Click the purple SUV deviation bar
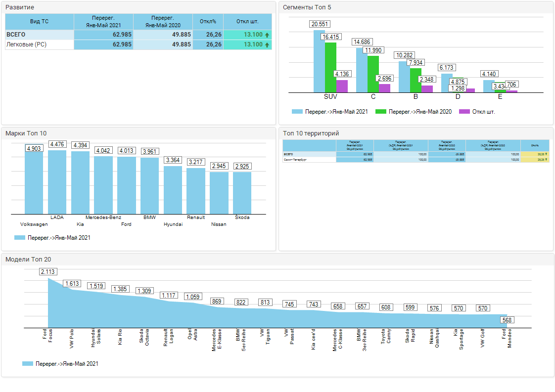Screen dimensions: 555x392 point(342,86)
